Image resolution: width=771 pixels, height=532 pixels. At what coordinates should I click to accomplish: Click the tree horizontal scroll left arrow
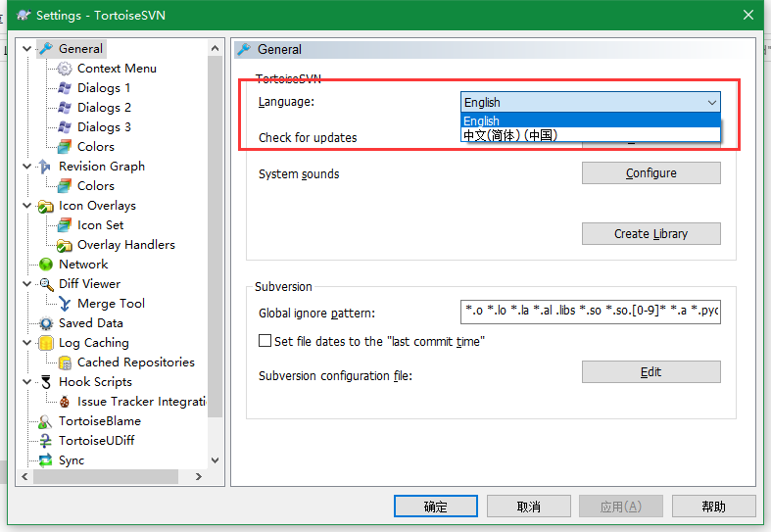(x=24, y=476)
